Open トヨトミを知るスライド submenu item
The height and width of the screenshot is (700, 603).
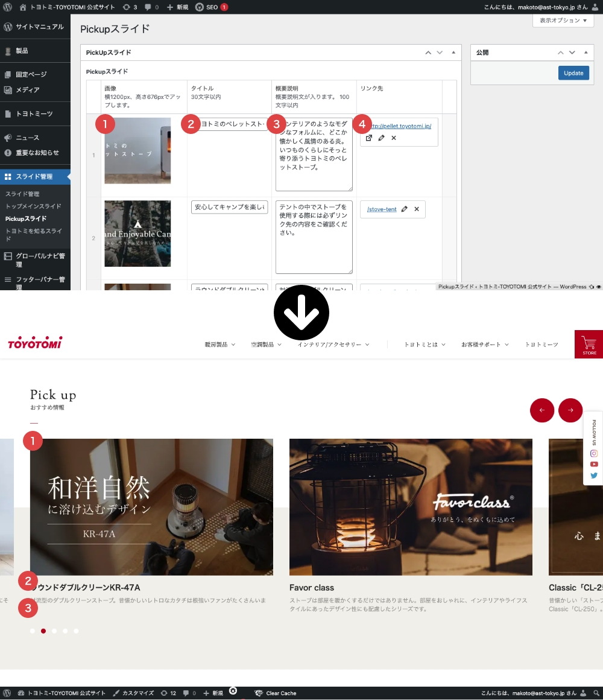pos(33,235)
